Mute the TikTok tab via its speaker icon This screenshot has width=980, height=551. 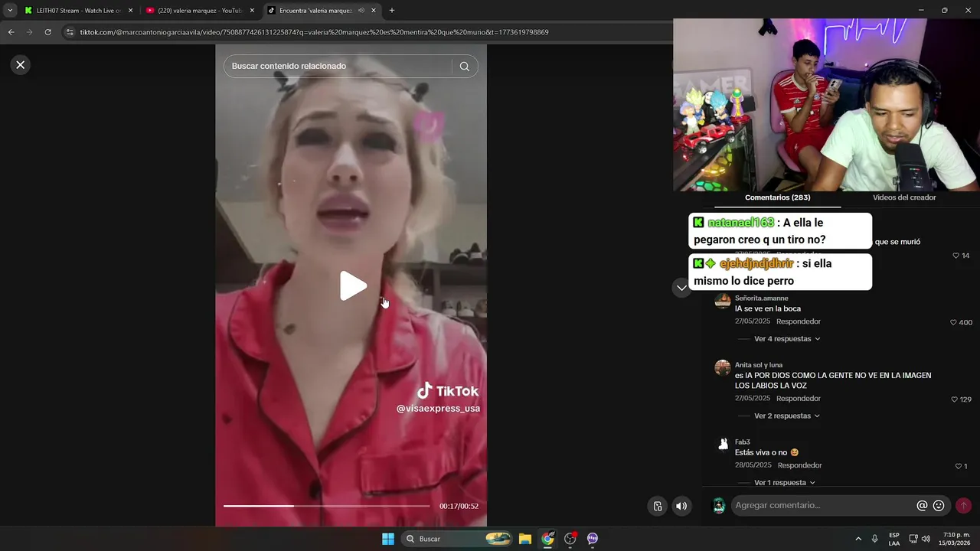[x=361, y=11]
